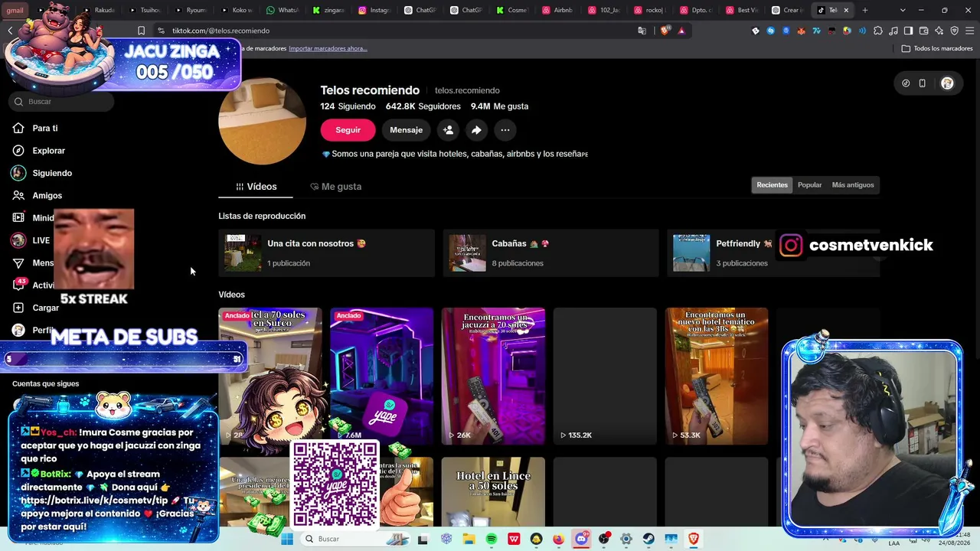Switch to the WhatsApp tab

point(283,10)
